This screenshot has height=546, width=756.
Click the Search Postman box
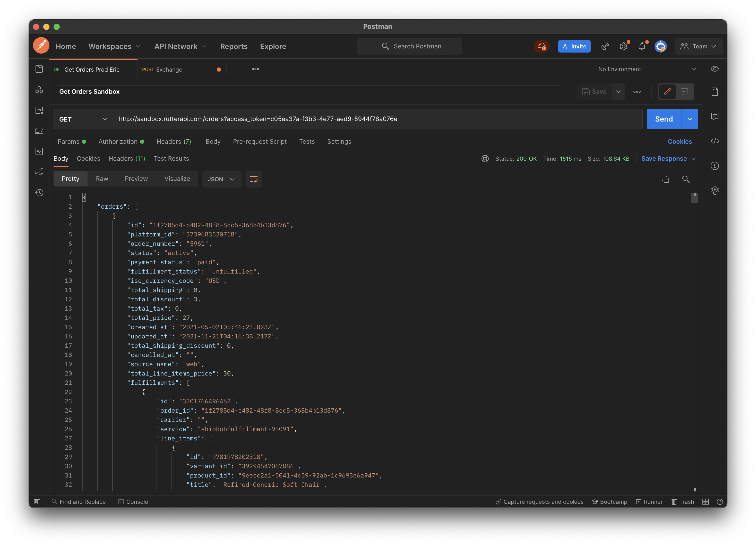pyautogui.click(x=409, y=46)
